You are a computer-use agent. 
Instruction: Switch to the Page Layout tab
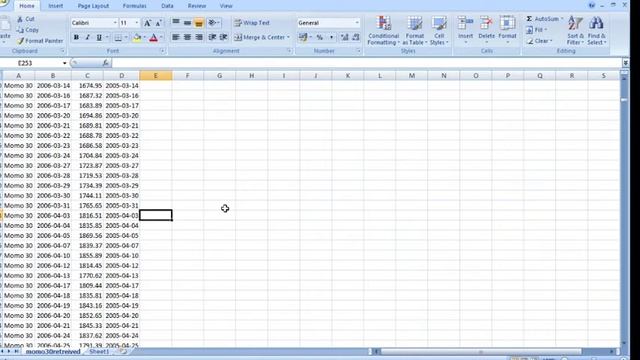(x=93, y=6)
